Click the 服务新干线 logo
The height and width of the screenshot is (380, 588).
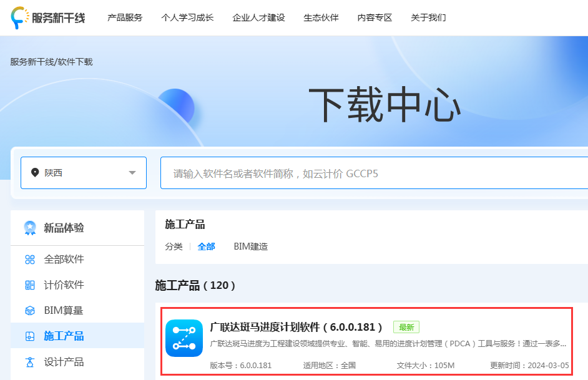pos(48,17)
